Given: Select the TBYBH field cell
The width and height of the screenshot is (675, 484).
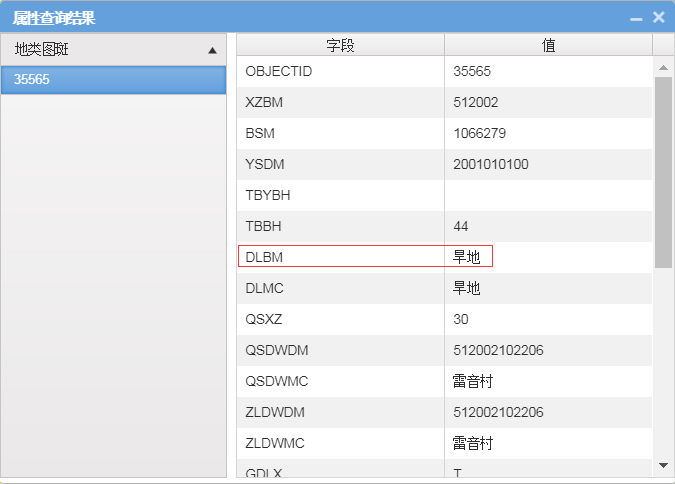Looking at the screenshot, I should click(340, 195).
